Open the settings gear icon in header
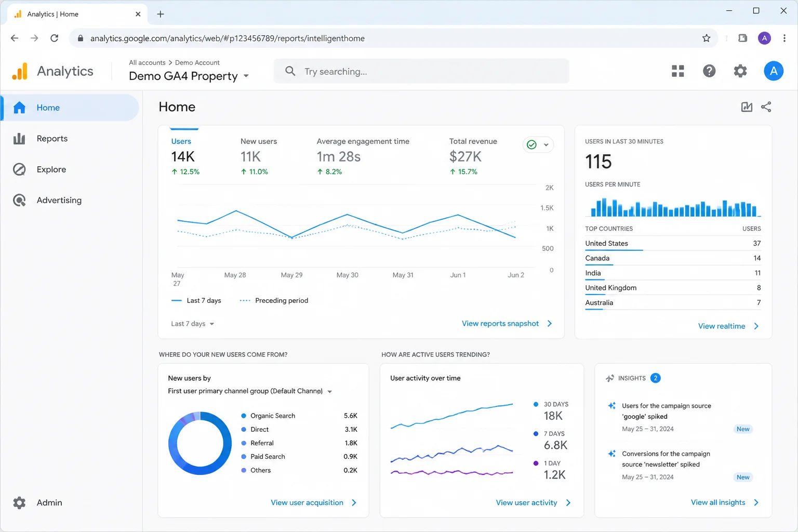798x532 pixels. tap(740, 71)
